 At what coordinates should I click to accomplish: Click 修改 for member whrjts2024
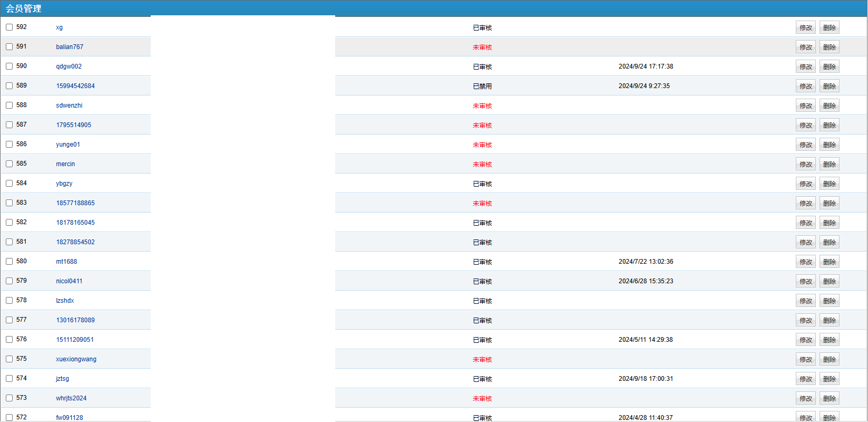coord(805,399)
